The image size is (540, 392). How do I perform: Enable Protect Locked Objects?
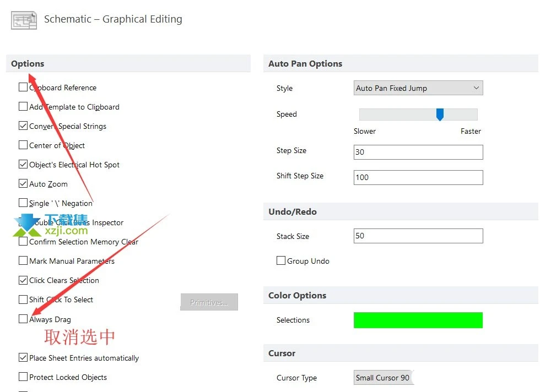coord(23,377)
